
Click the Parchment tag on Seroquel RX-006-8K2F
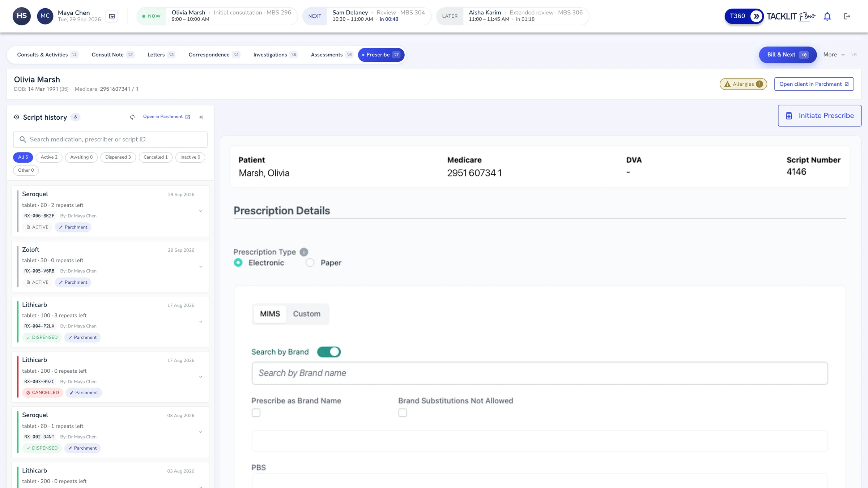click(x=73, y=227)
